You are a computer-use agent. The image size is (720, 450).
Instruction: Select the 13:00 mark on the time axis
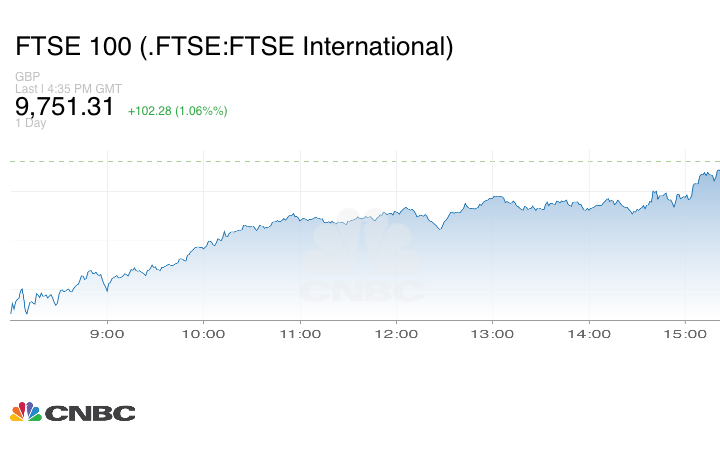[492, 334]
